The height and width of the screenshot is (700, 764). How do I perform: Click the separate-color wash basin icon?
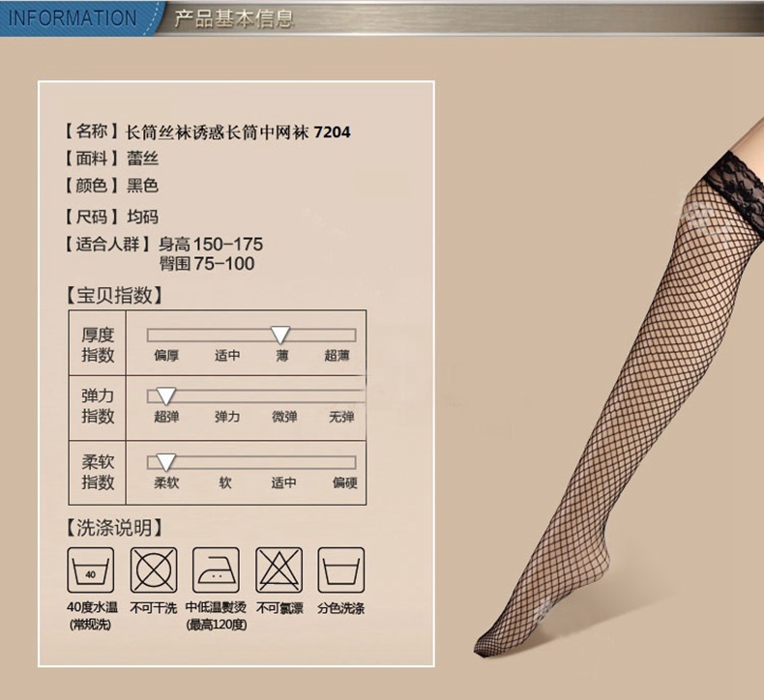click(x=341, y=569)
